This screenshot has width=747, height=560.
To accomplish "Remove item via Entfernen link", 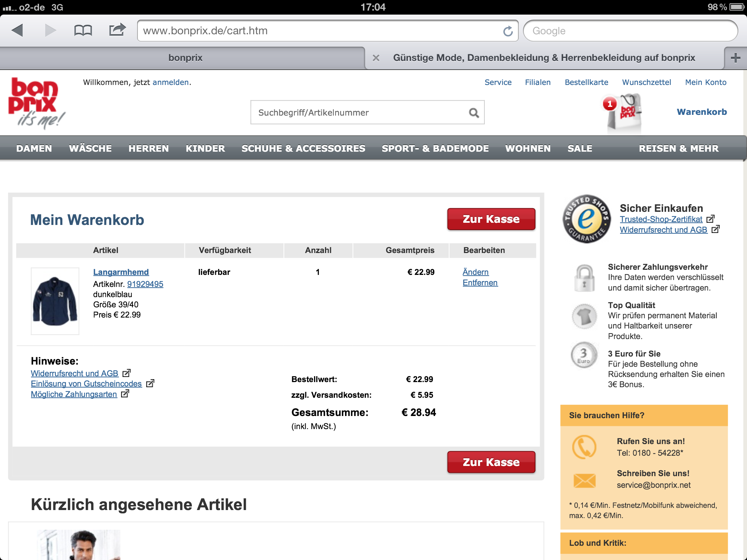I will click(480, 283).
